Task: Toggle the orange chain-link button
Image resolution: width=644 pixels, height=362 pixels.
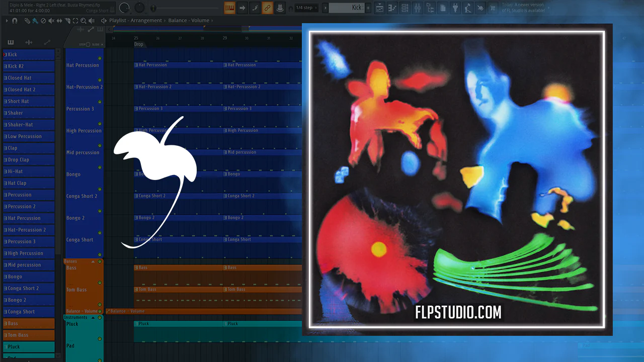Action: 267,8
